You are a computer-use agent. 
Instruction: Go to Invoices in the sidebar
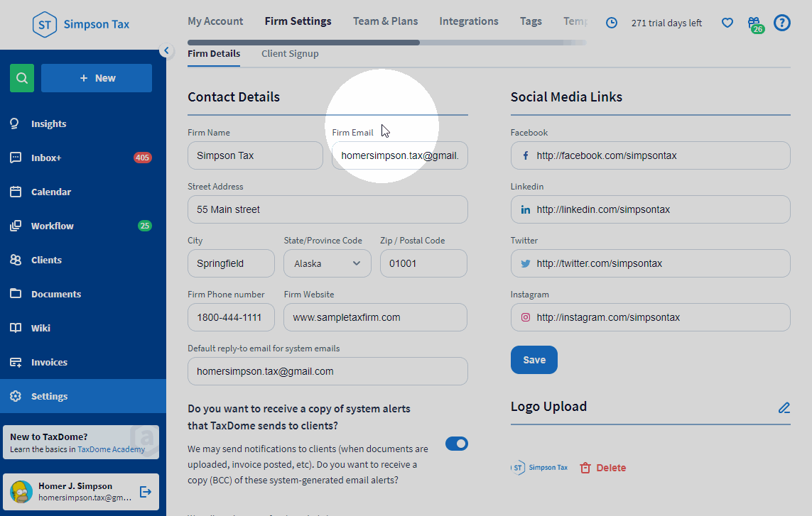pos(83,362)
